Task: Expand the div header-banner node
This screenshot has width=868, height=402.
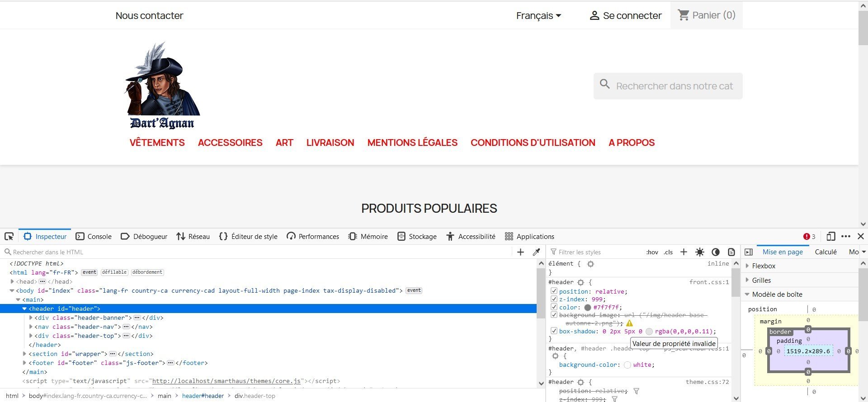Action: (31, 318)
